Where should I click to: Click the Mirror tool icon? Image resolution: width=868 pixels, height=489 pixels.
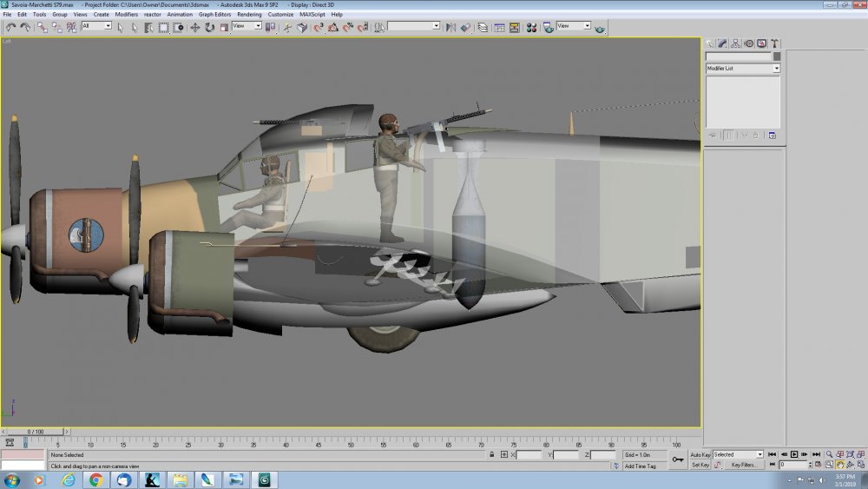click(x=450, y=27)
